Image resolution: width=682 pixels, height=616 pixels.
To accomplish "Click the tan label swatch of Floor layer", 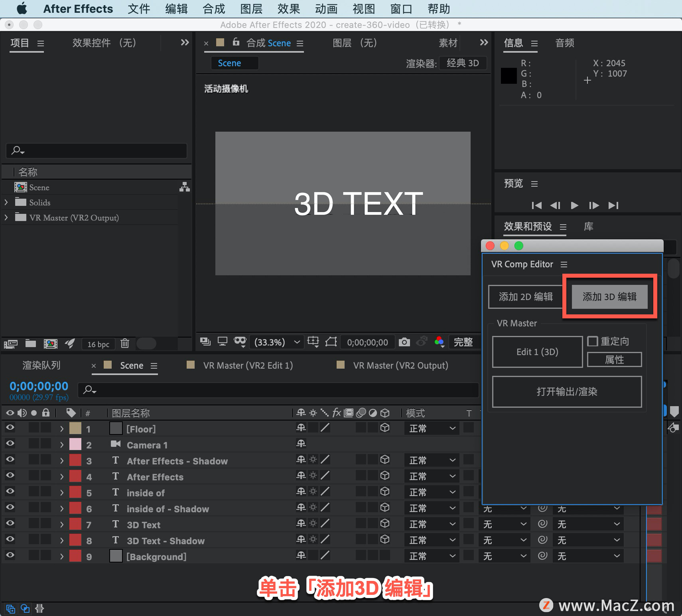I will [75, 428].
